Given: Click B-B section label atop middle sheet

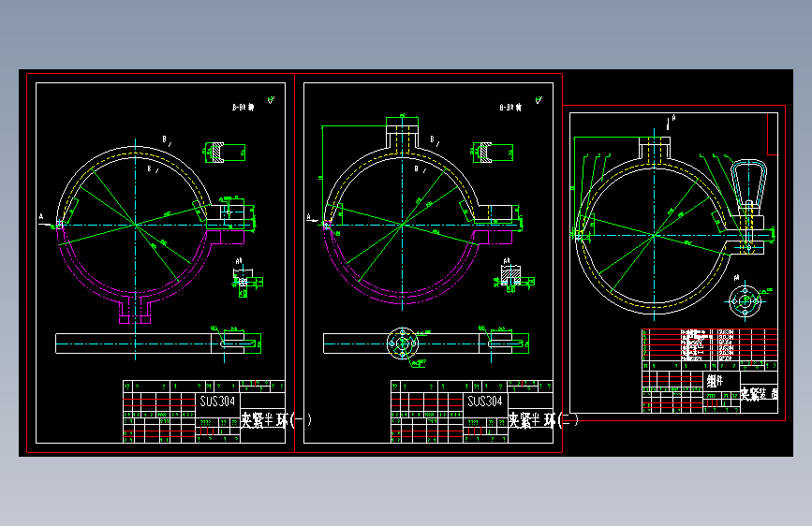Looking at the screenshot, I should click(x=510, y=108).
